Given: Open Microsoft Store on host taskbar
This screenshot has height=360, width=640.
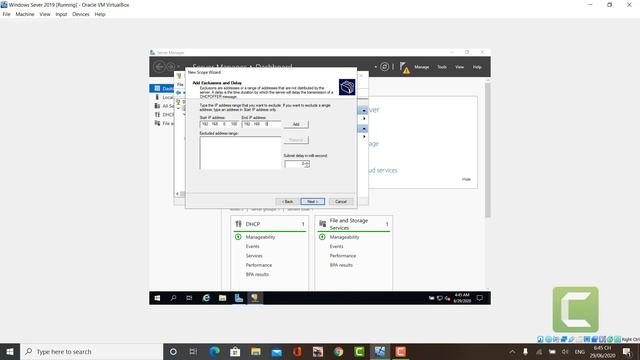Looking at the screenshot, I should click(235, 352).
